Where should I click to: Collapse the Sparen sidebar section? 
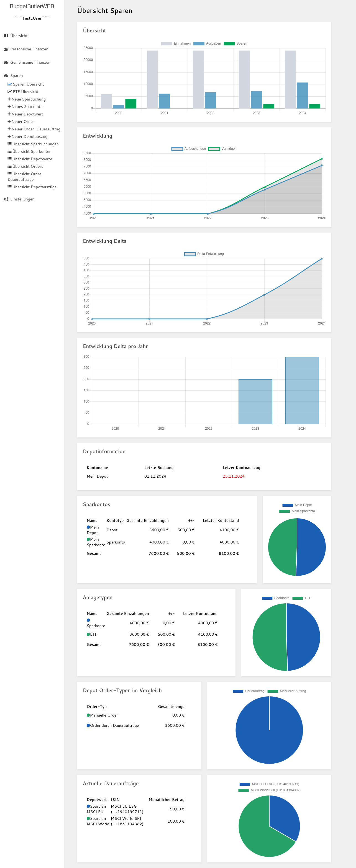click(x=17, y=76)
